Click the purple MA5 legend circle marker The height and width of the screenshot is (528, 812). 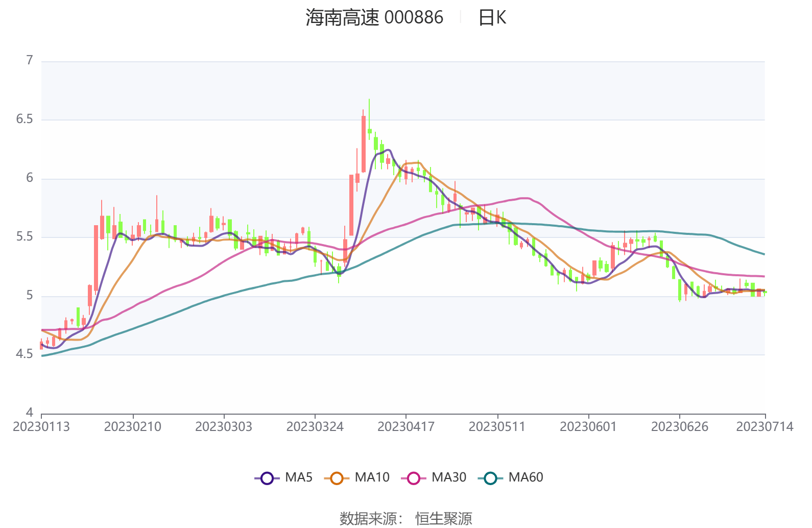[x=267, y=478]
